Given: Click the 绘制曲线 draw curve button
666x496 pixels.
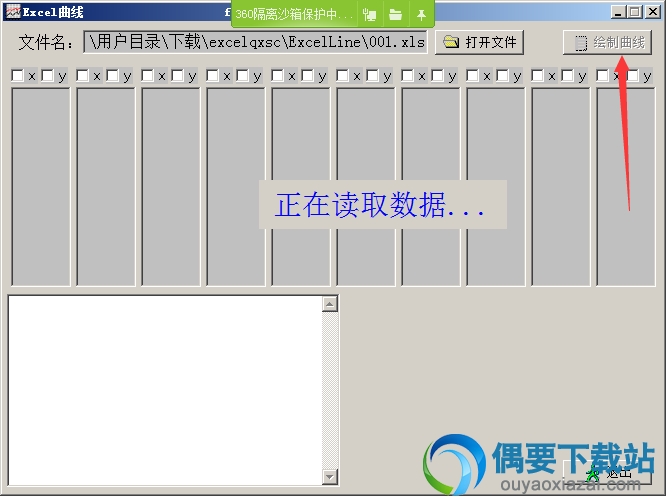Looking at the screenshot, I should [x=607, y=42].
